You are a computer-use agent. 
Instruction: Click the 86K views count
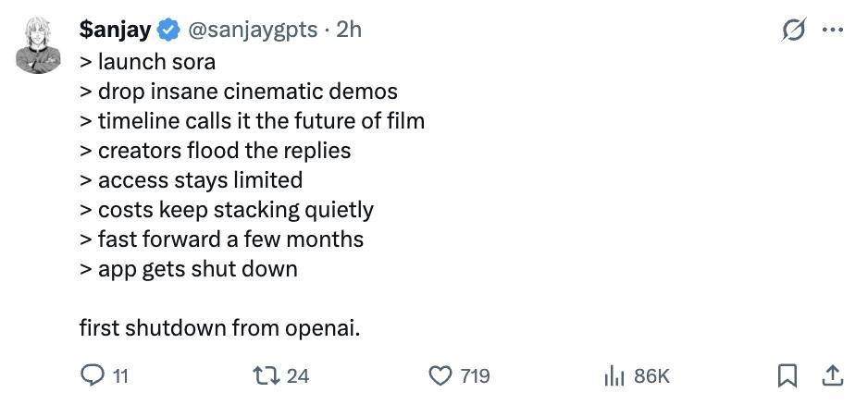tap(651, 375)
